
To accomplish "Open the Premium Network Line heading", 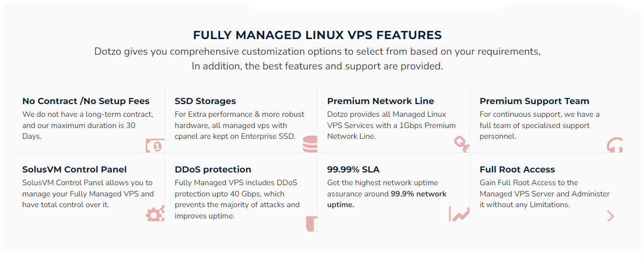I will (381, 101).
